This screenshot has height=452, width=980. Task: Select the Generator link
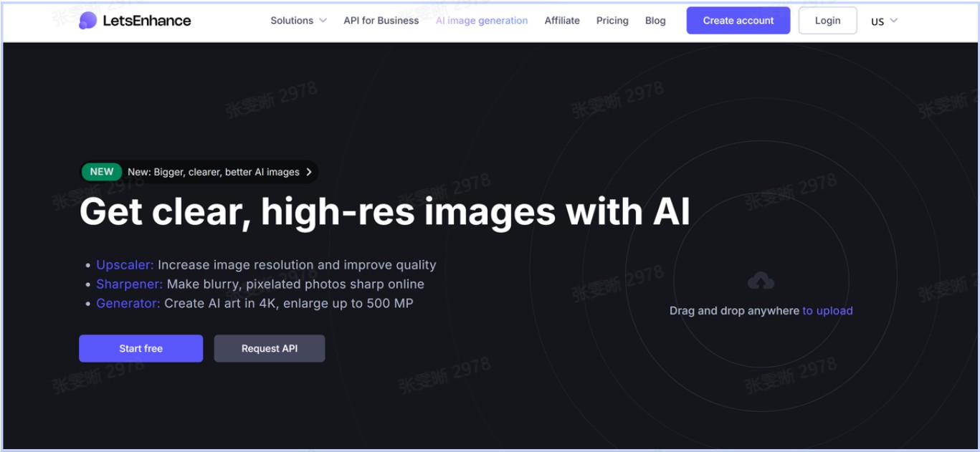point(128,304)
